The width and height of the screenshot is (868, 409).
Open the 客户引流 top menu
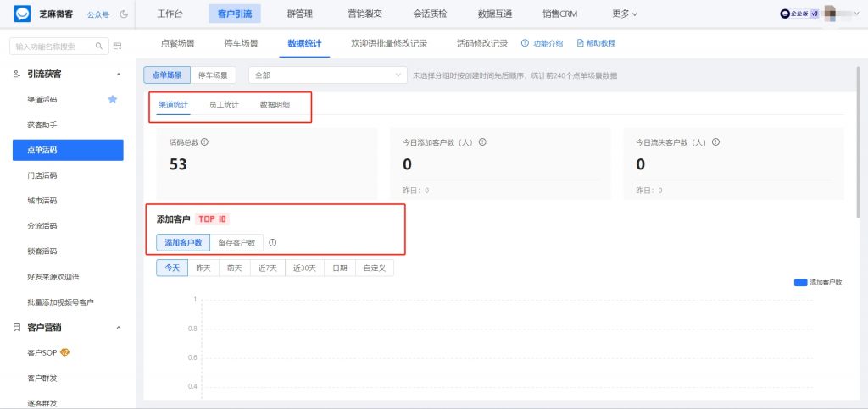[235, 14]
